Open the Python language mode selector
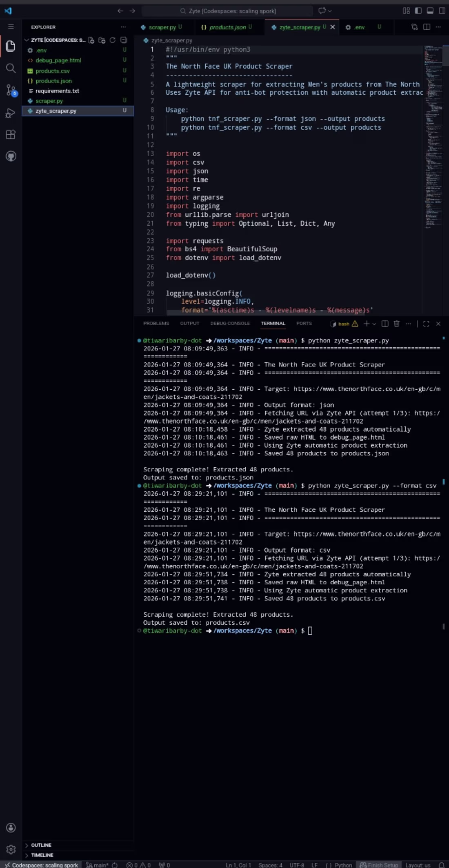 coord(343,865)
